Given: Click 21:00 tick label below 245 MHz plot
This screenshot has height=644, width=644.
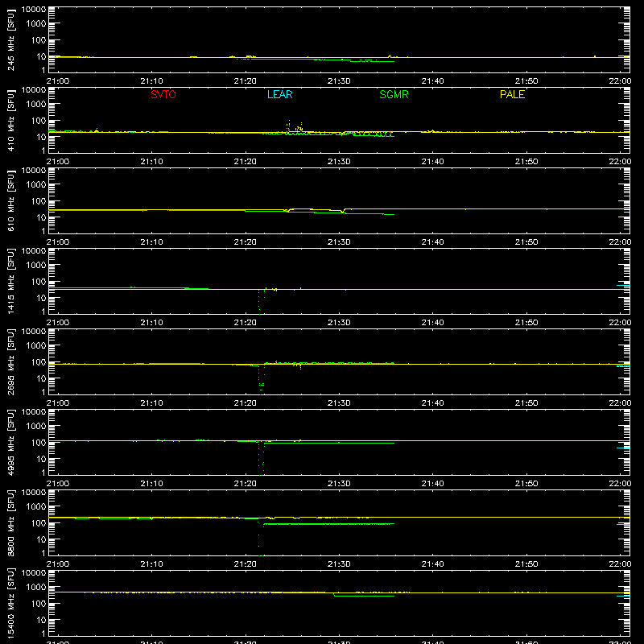Looking at the screenshot, I should [x=57, y=81].
